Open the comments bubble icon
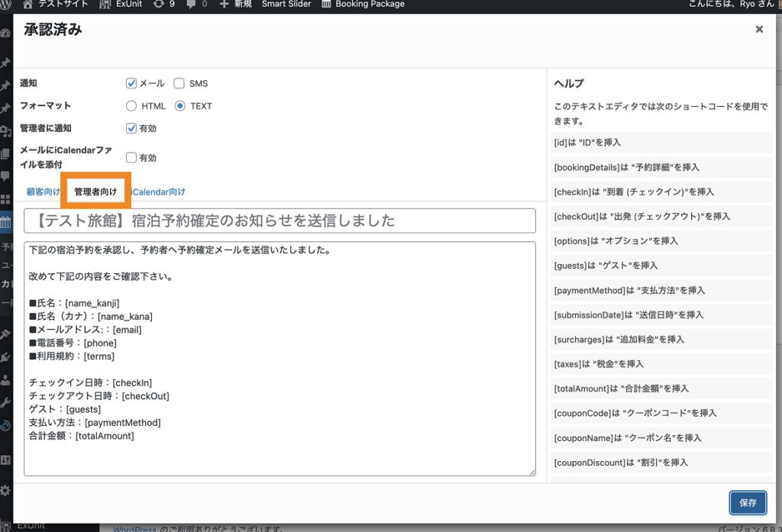The height and width of the screenshot is (532, 782). click(x=191, y=5)
